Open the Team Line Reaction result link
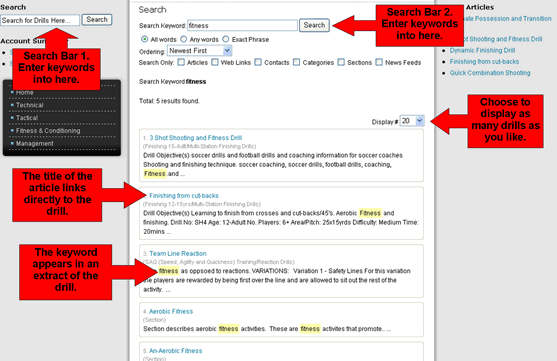Screen dimensions: 557x361 point(178,253)
